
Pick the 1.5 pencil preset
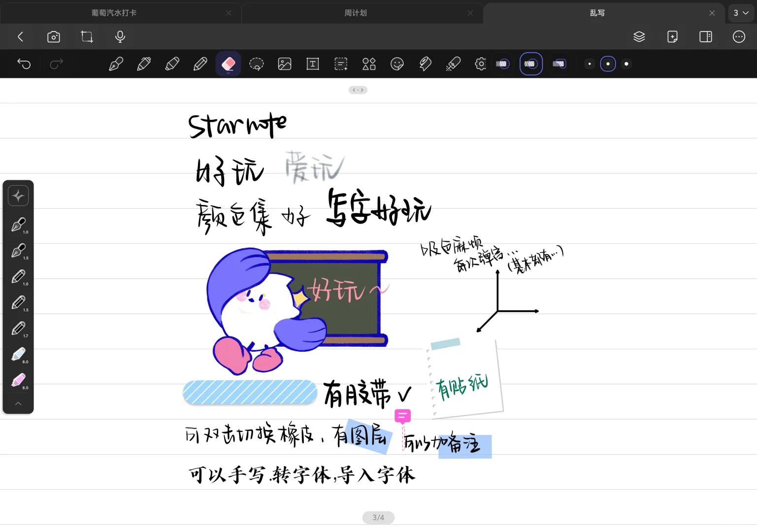tap(19, 303)
